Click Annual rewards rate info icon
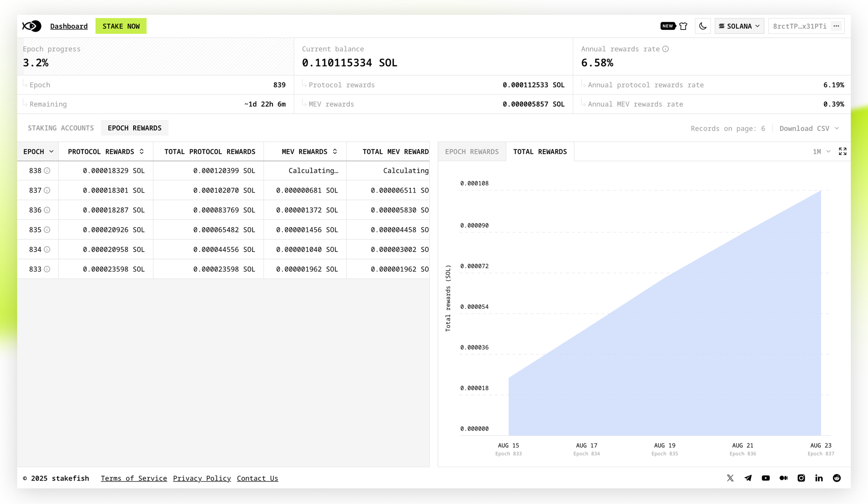The image size is (868, 504). (x=665, y=49)
